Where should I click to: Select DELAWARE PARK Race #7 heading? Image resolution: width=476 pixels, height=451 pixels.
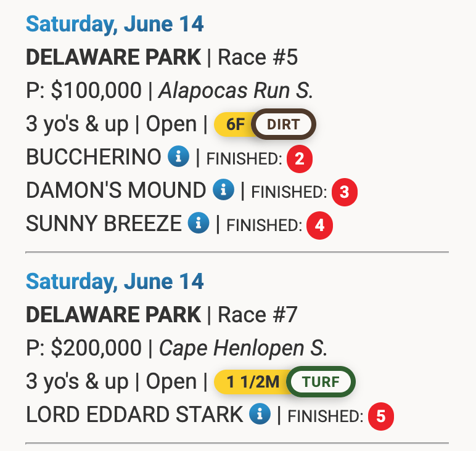point(162,314)
